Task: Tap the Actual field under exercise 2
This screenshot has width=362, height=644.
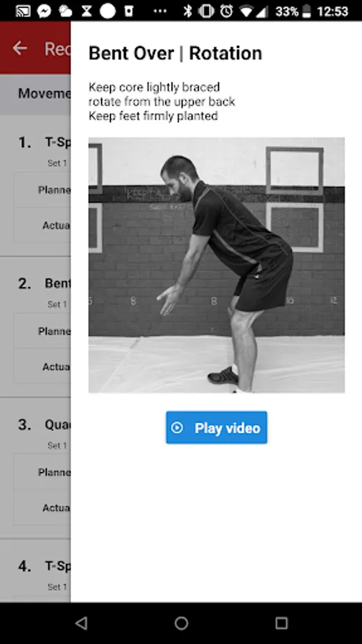Action: [x=42, y=366]
